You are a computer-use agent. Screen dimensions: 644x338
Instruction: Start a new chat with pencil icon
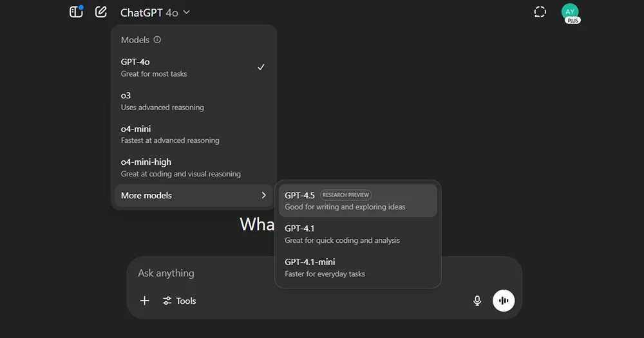click(100, 12)
